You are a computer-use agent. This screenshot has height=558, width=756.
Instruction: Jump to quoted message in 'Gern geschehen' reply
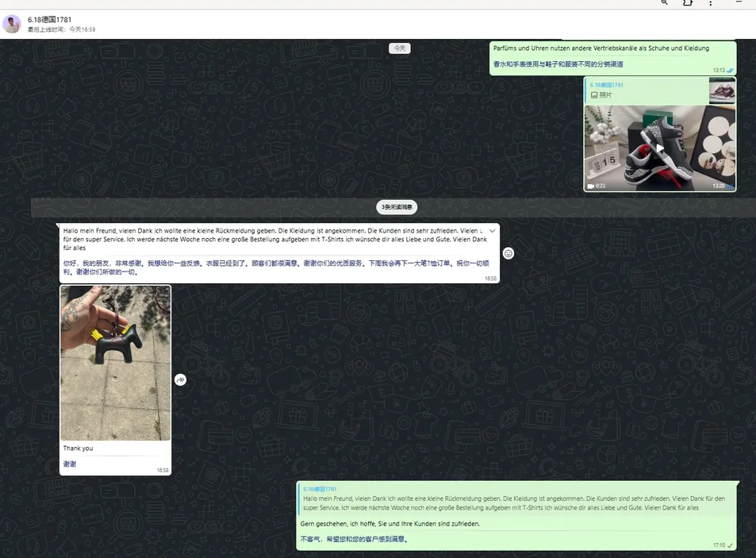pos(516,499)
